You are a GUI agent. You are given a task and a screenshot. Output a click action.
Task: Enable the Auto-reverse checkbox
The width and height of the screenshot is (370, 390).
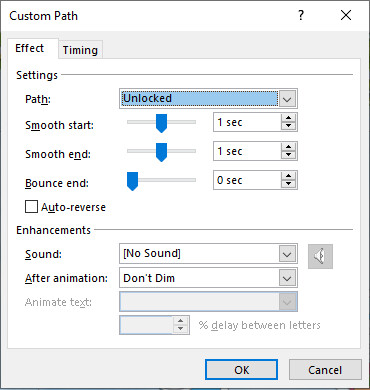point(31,207)
